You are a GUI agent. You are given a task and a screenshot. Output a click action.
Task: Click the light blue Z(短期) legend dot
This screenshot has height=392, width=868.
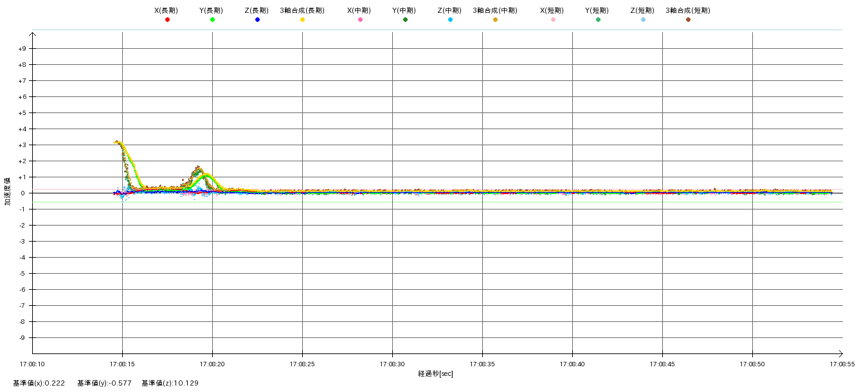coord(643,20)
